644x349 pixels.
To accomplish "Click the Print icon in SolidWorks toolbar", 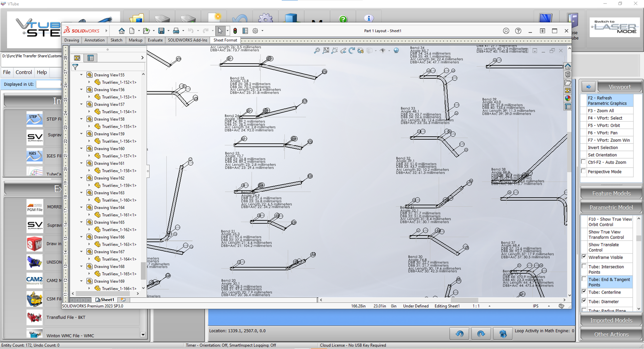I will pos(176,31).
